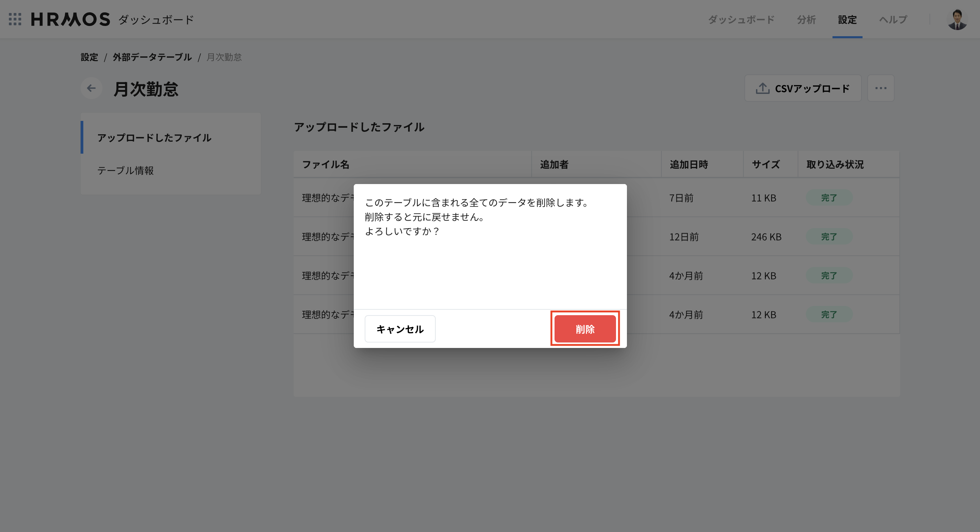Click the ダッシュボード navigation item
The image size is (980, 532).
pos(741,19)
